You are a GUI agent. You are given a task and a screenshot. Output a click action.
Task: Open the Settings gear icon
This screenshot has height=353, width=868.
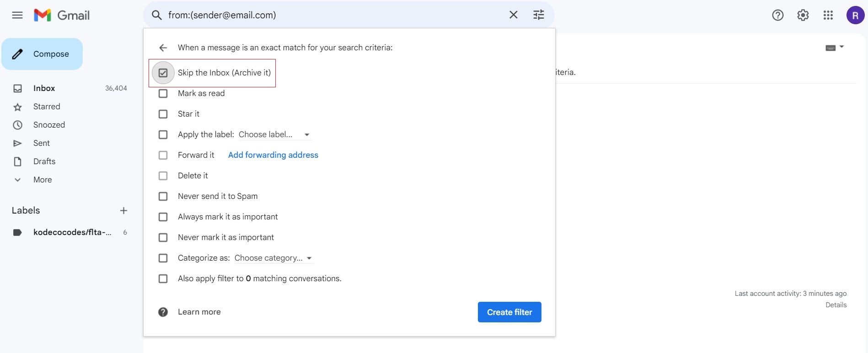point(803,15)
